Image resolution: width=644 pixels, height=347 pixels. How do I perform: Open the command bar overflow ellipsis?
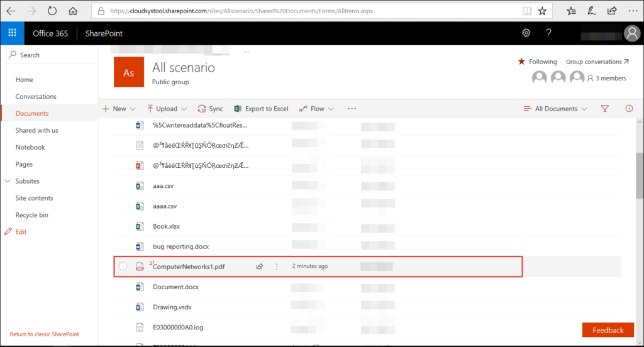(352, 109)
